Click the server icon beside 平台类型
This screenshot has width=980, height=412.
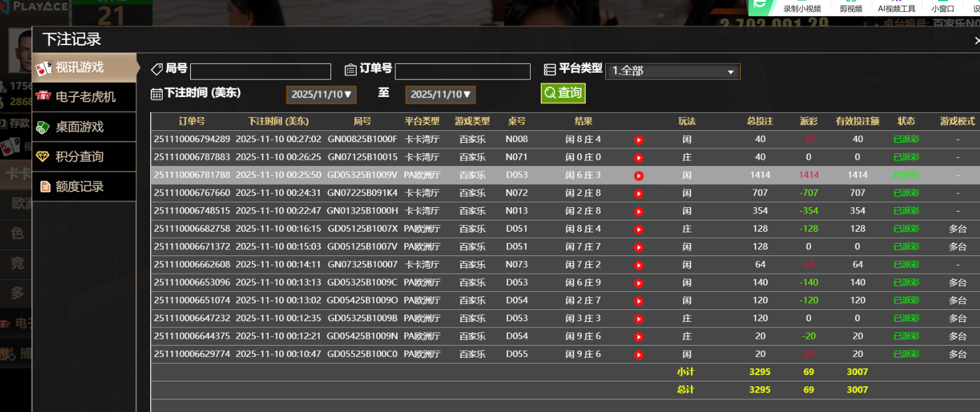click(549, 70)
